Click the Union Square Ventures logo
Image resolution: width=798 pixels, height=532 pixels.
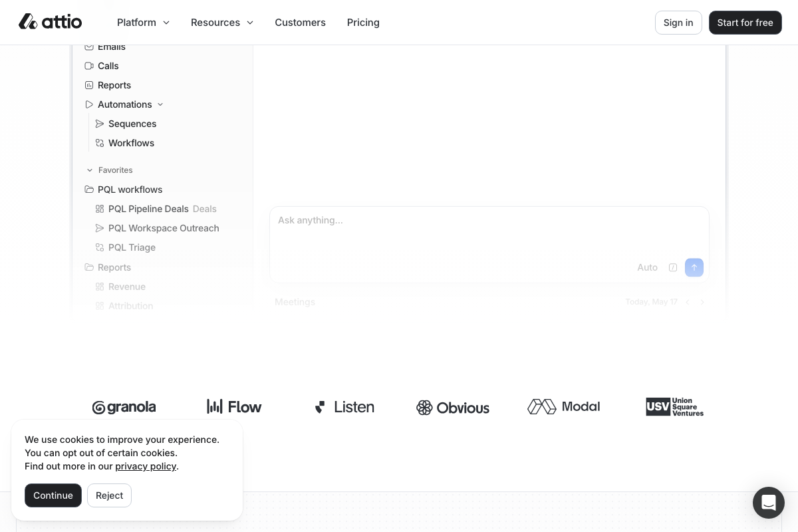click(x=674, y=407)
